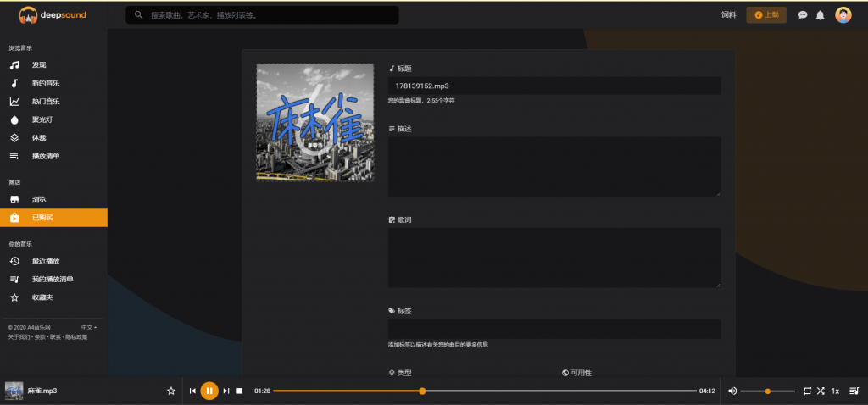Open the 隐私政策 privacy policy link
868x405 pixels.
76,337
